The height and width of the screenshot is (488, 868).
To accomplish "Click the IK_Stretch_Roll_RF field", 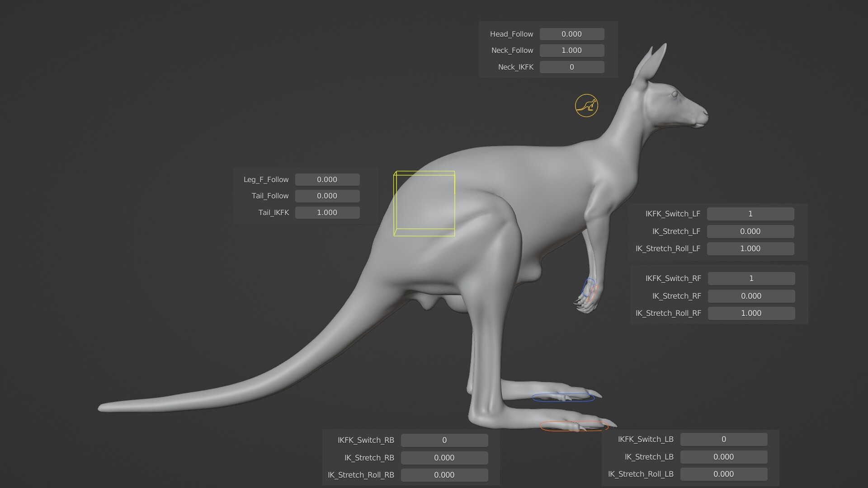I will [x=751, y=313].
